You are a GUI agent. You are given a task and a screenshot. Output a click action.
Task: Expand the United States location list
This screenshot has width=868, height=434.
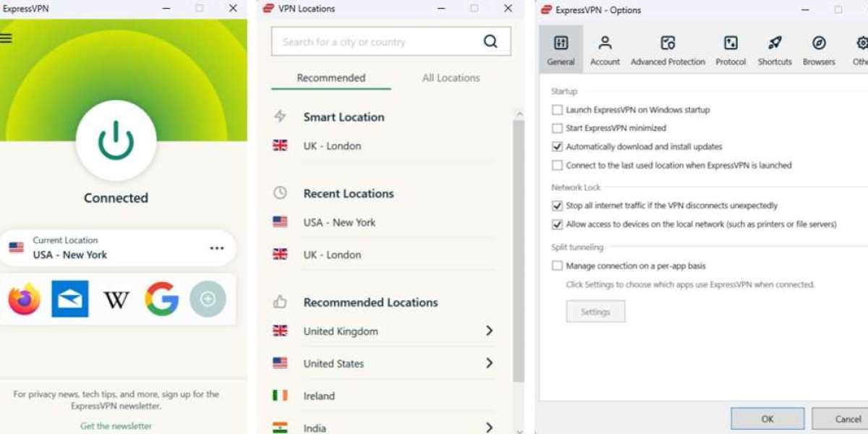[490, 363]
